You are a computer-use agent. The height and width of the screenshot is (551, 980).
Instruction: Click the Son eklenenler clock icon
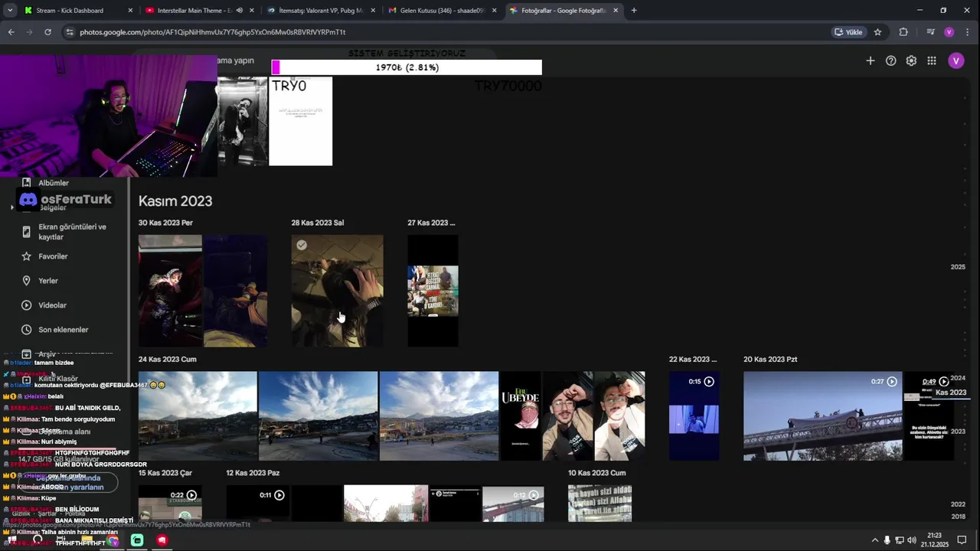(26, 330)
